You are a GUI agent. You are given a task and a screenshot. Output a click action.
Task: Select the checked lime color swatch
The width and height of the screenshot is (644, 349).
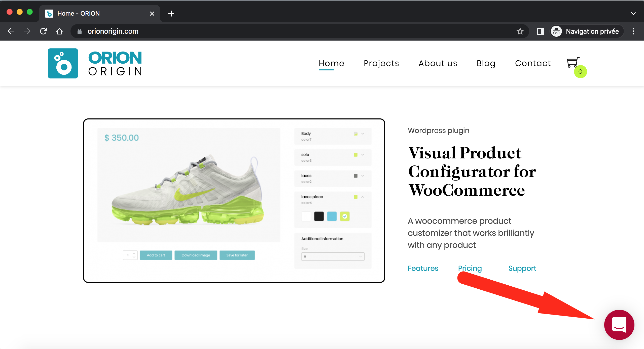click(x=345, y=216)
